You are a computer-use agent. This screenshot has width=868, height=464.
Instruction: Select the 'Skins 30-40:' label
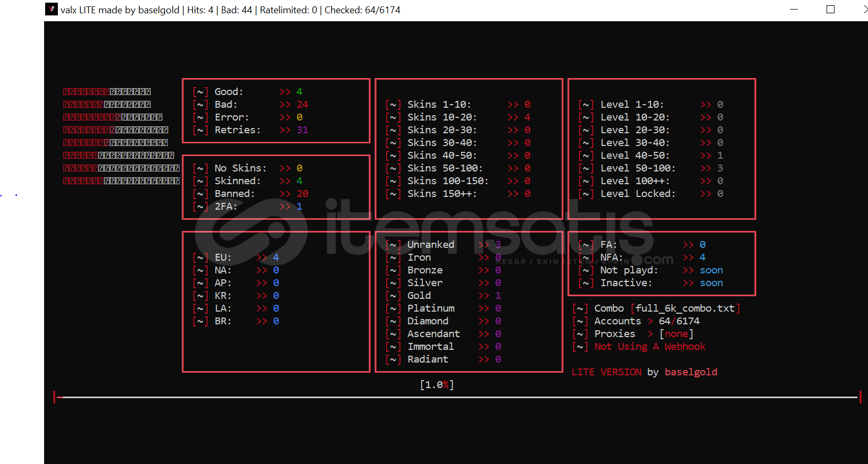coord(442,143)
